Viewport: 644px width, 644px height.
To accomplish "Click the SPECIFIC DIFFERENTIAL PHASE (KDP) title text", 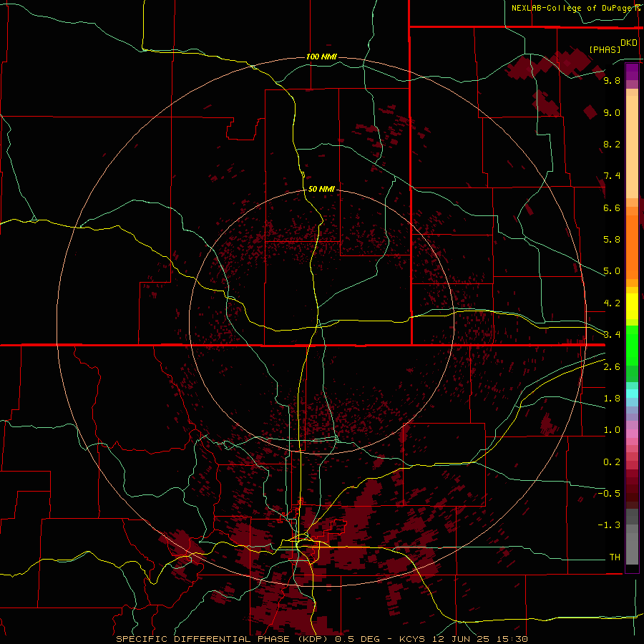I will coord(223,639).
